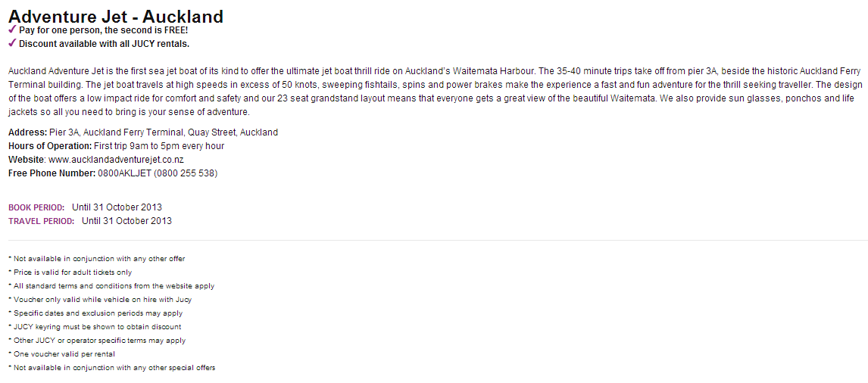
Task: Click the 'JUCY keyring must be shown' term
Action: pyautogui.click(x=95, y=326)
